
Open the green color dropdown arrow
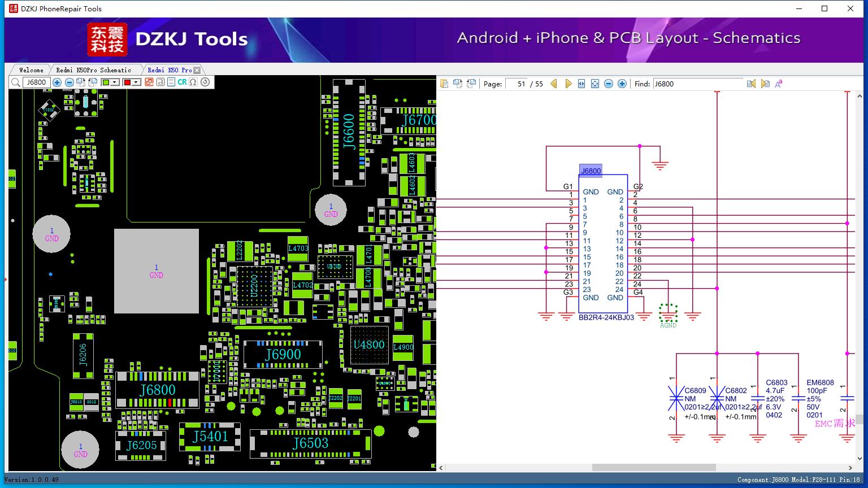(x=115, y=82)
